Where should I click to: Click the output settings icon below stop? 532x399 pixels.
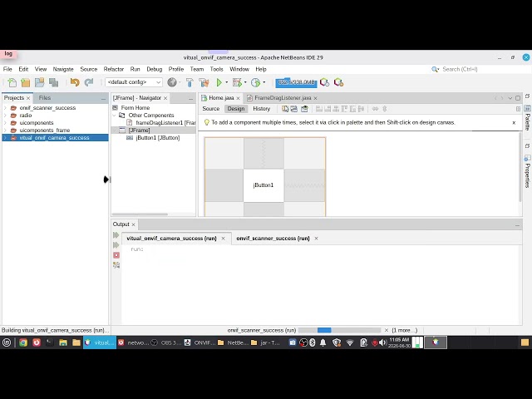[x=116, y=265]
